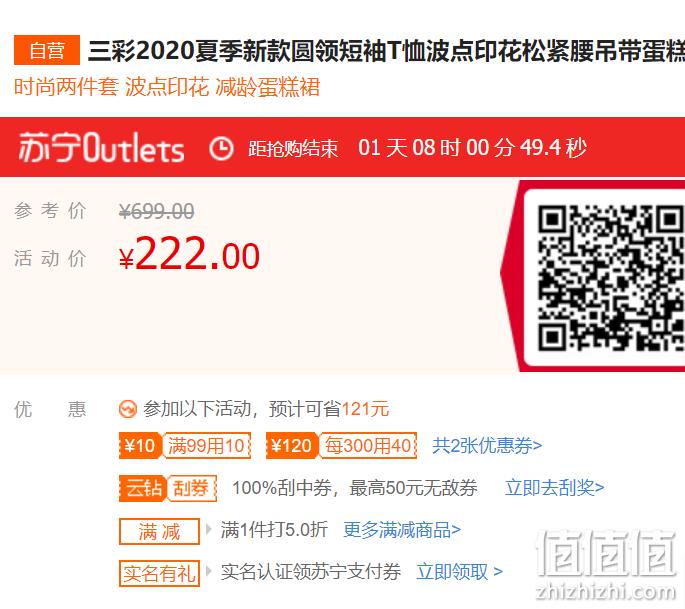The height and width of the screenshot is (609, 685).
Task: Click the 满减 tag
Action: (x=159, y=531)
